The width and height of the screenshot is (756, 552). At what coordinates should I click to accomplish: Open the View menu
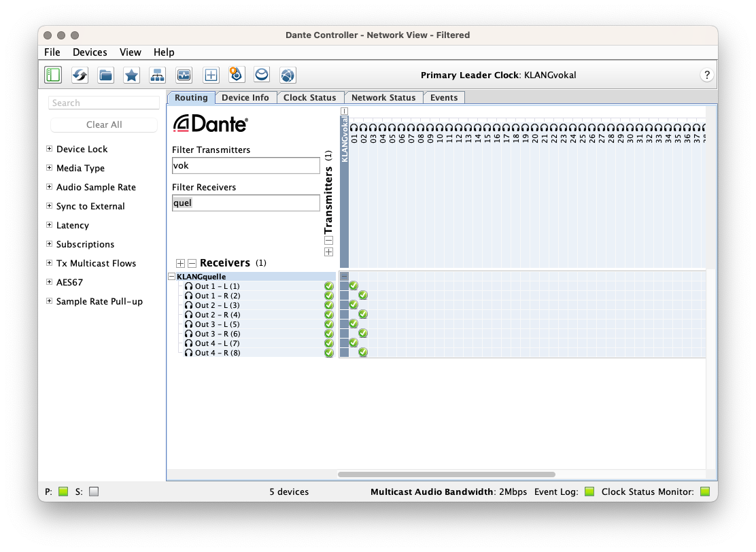pos(130,52)
